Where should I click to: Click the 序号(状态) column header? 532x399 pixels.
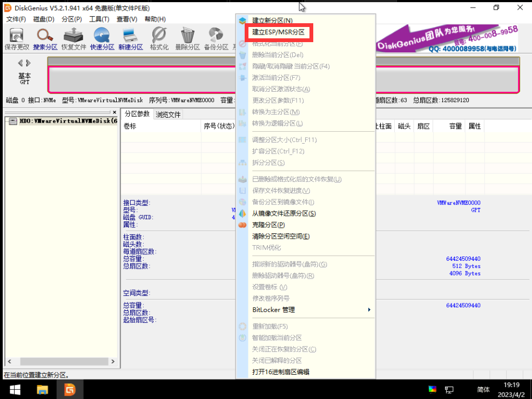click(219, 126)
